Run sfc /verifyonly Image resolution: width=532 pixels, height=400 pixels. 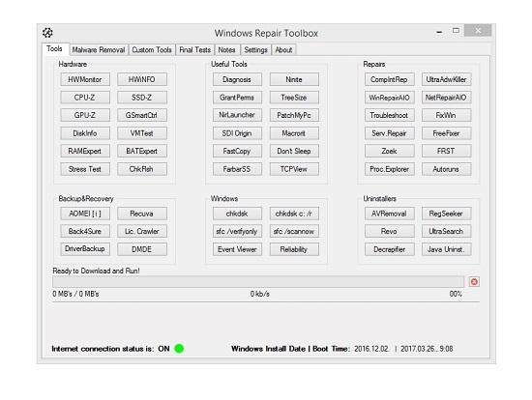[x=237, y=231]
